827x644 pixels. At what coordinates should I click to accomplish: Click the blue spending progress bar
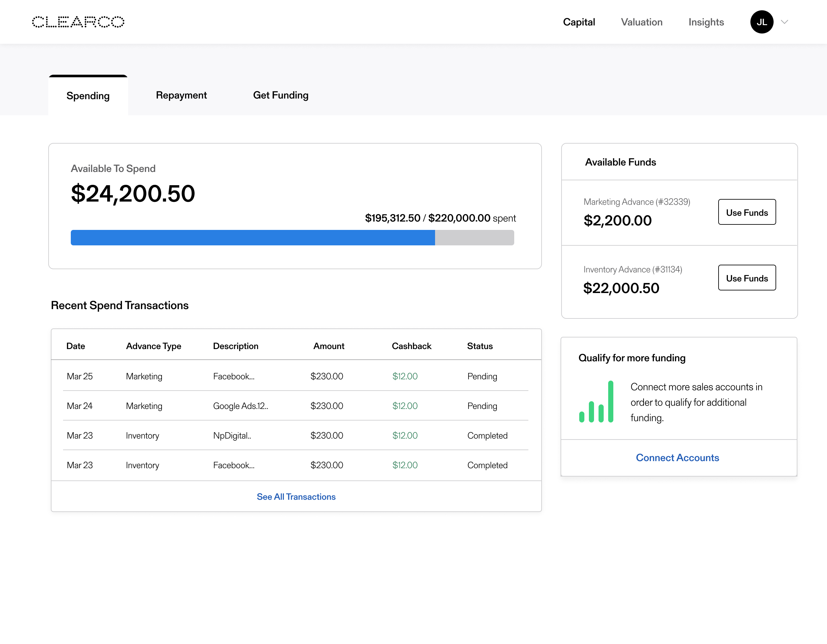pyautogui.click(x=253, y=238)
